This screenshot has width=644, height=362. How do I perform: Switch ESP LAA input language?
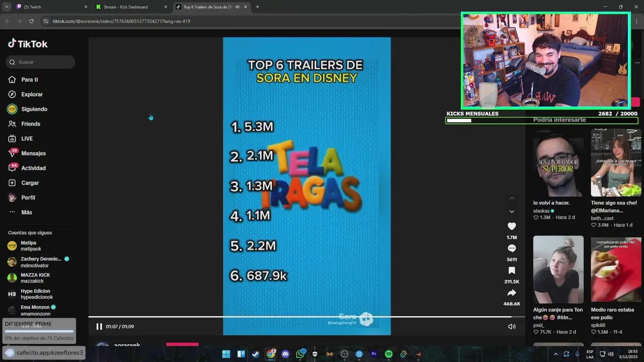[590, 354]
